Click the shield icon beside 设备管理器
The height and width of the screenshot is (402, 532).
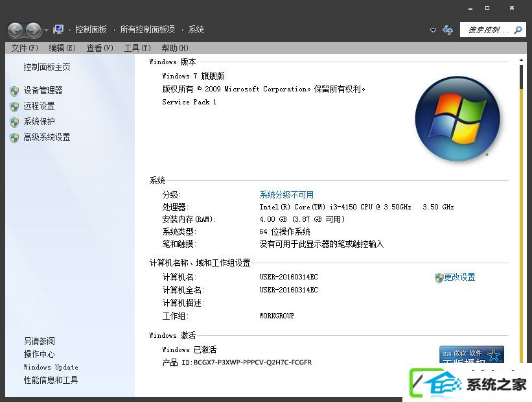click(x=14, y=91)
